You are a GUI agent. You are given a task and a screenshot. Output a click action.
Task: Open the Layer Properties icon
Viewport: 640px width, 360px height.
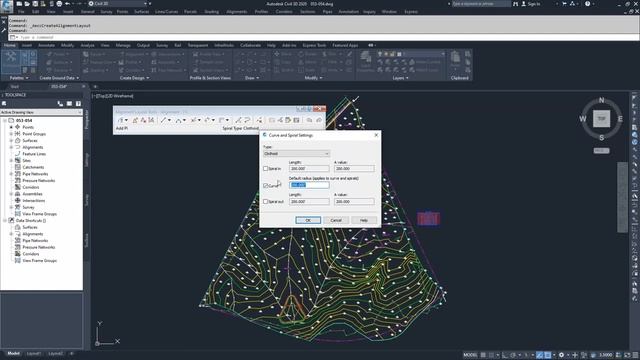point(366,61)
